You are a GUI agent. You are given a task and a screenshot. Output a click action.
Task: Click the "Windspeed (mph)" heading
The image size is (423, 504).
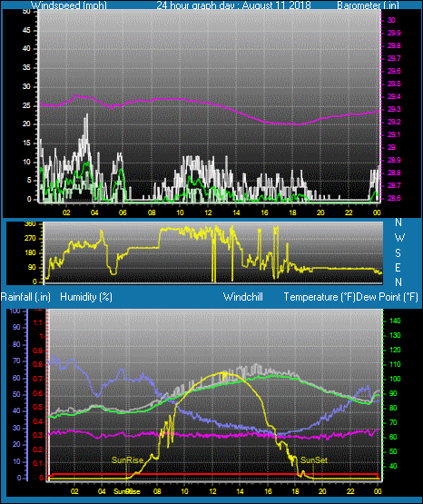pos(68,5)
